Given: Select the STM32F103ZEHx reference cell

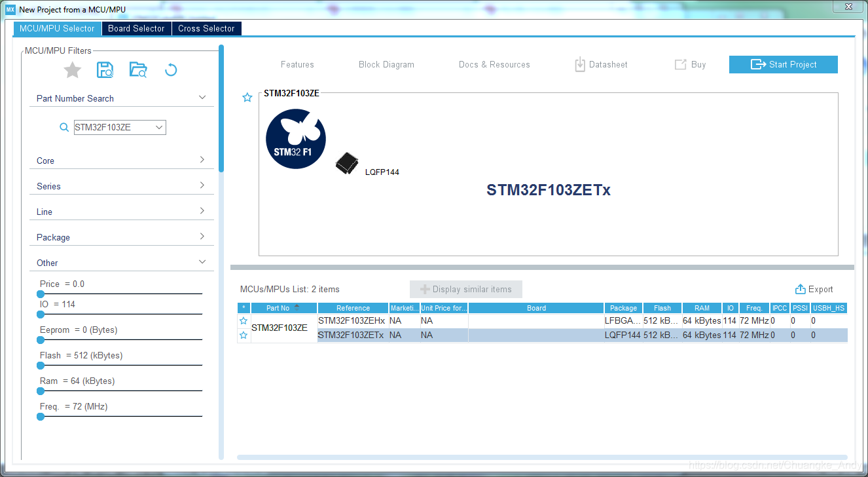Looking at the screenshot, I should [x=352, y=321].
